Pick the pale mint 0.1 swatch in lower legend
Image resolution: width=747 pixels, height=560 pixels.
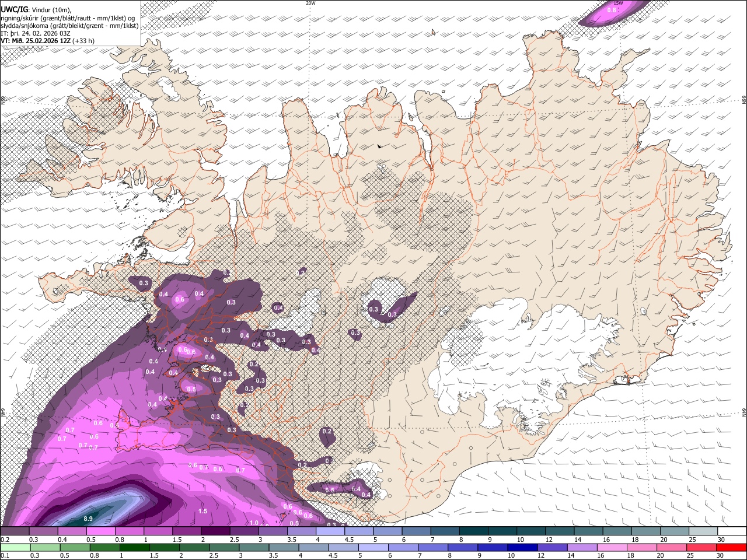pyautogui.click(x=15, y=547)
